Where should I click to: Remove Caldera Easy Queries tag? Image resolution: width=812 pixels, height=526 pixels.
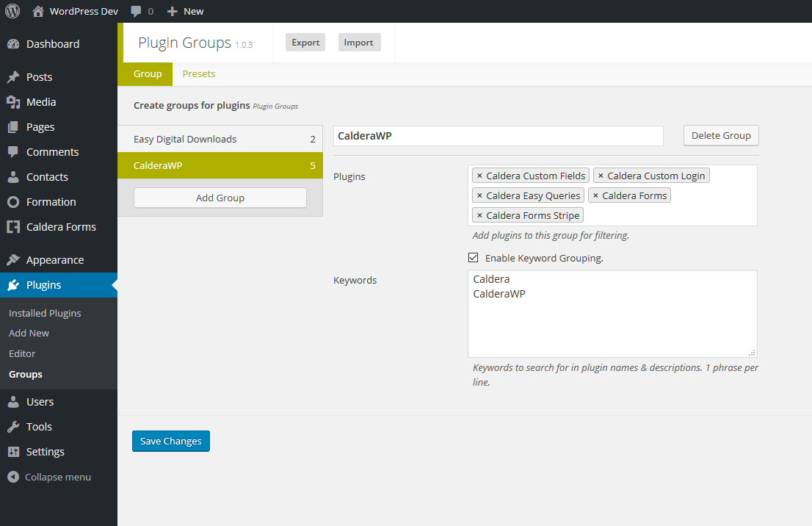pos(479,195)
